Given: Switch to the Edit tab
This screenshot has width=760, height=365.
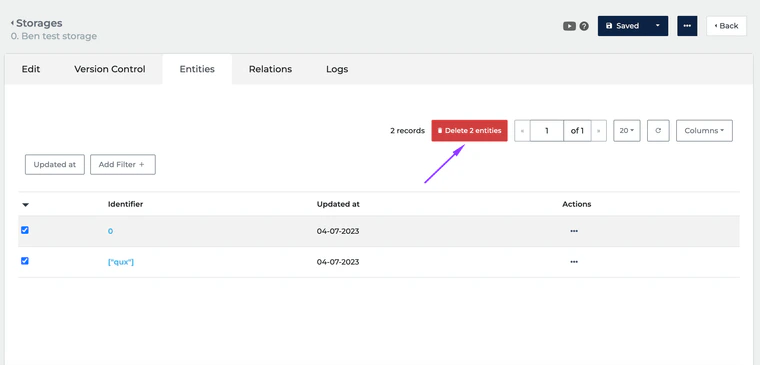Looking at the screenshot, I should (x=31, y=69).
